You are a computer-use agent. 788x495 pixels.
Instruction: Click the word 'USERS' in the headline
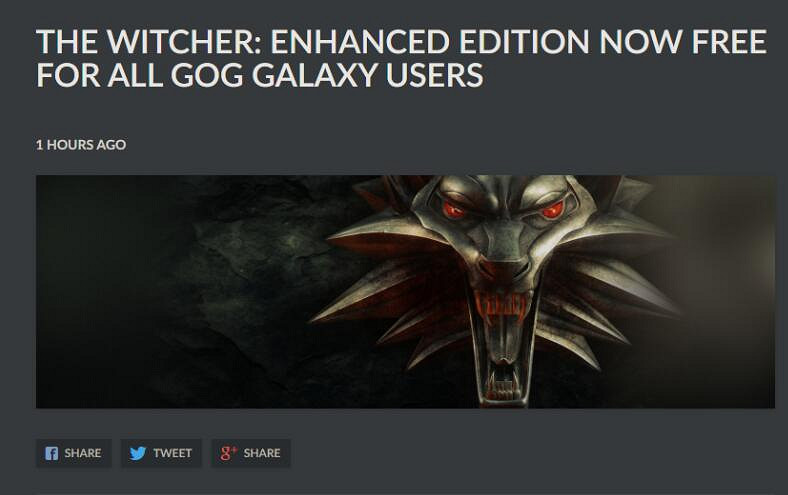pos(434,75)
